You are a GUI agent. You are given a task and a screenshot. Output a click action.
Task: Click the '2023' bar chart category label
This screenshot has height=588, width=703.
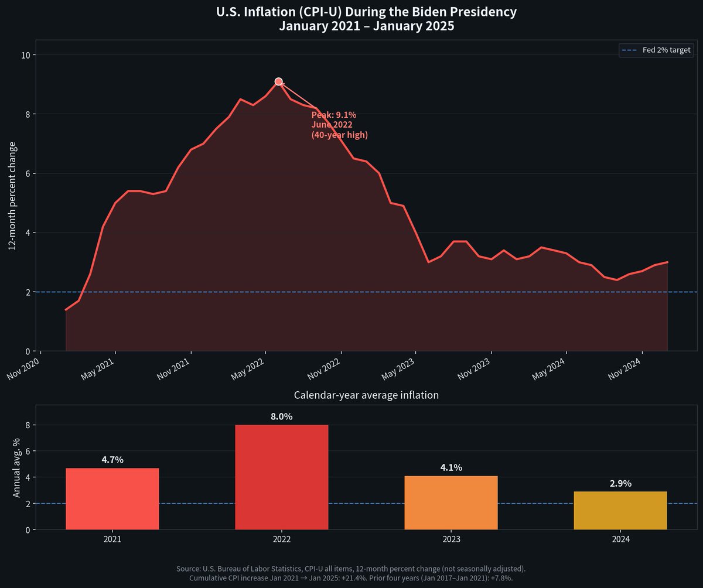pyautogui.click(x=451, y=539)
